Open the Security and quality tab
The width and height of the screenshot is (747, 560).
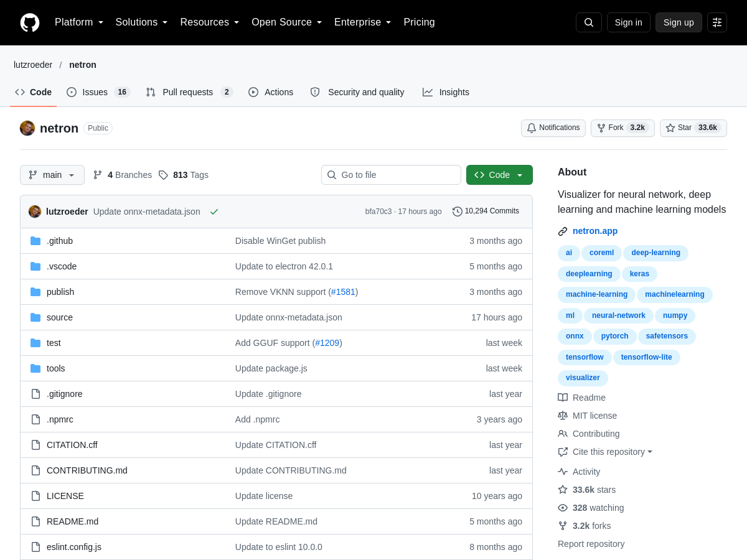point(357,92)
